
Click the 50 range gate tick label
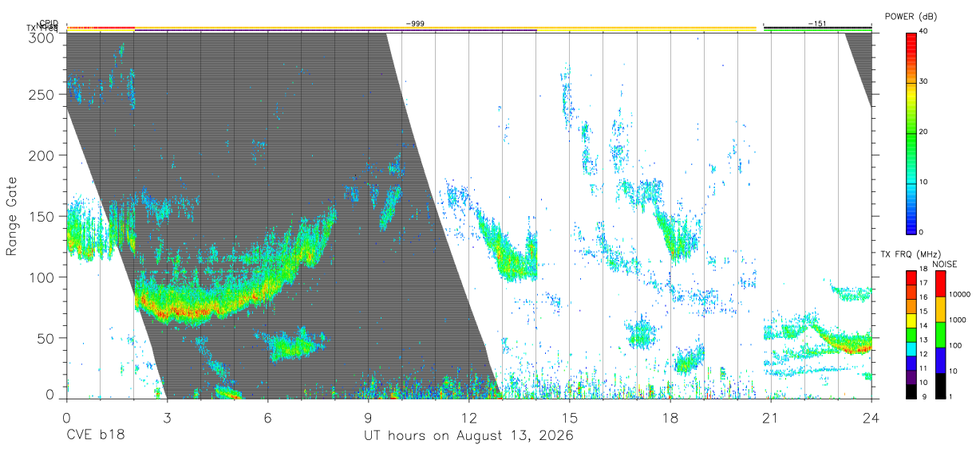pyautogui.click(x=46, y=338)
